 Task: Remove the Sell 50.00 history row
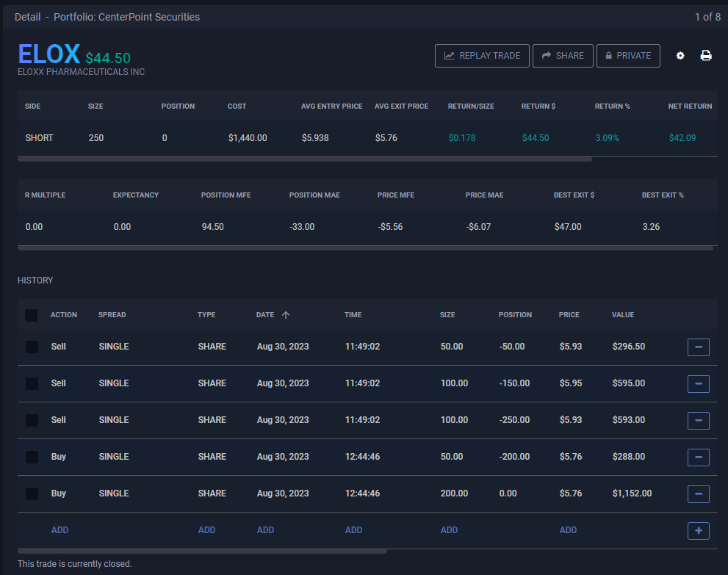point(698,347)
